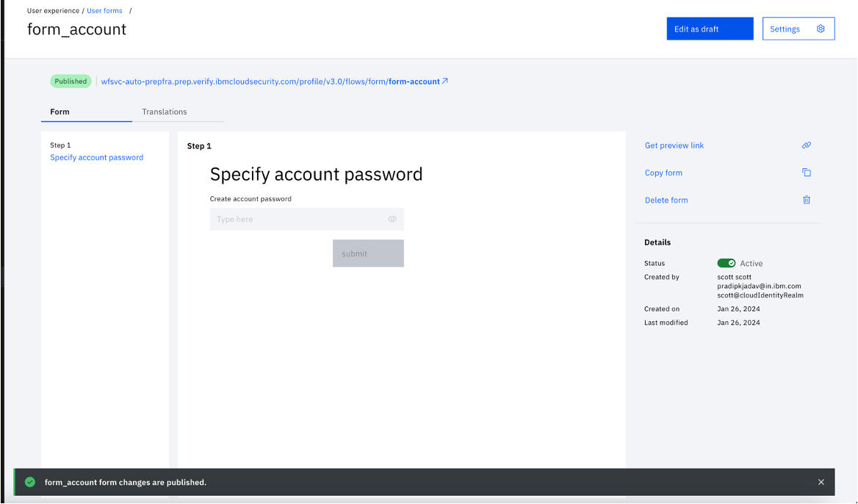Click the scott scott creator name
The image size is (858, 504).
[x=734, y=277]
